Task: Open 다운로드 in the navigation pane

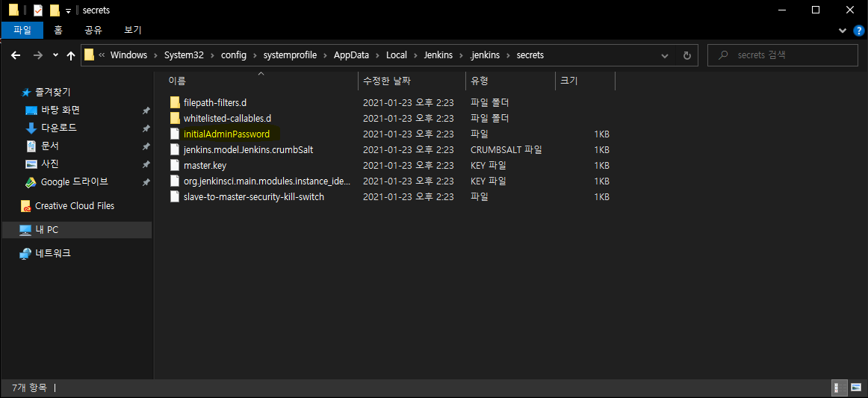Action: (x=59, y=128)
